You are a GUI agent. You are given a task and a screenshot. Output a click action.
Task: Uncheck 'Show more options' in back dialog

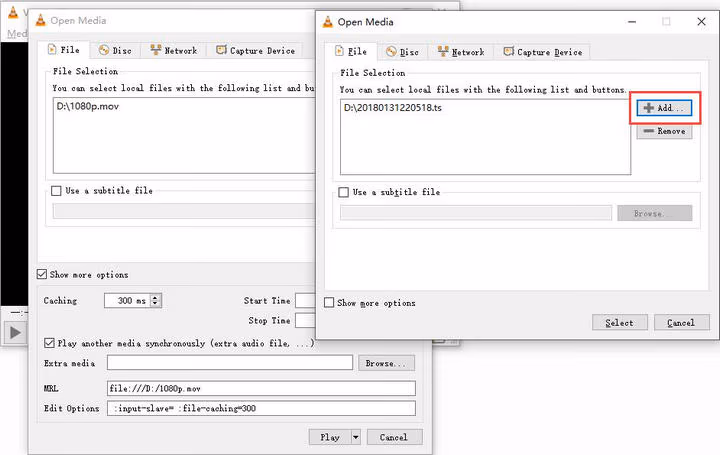point(42,274)
